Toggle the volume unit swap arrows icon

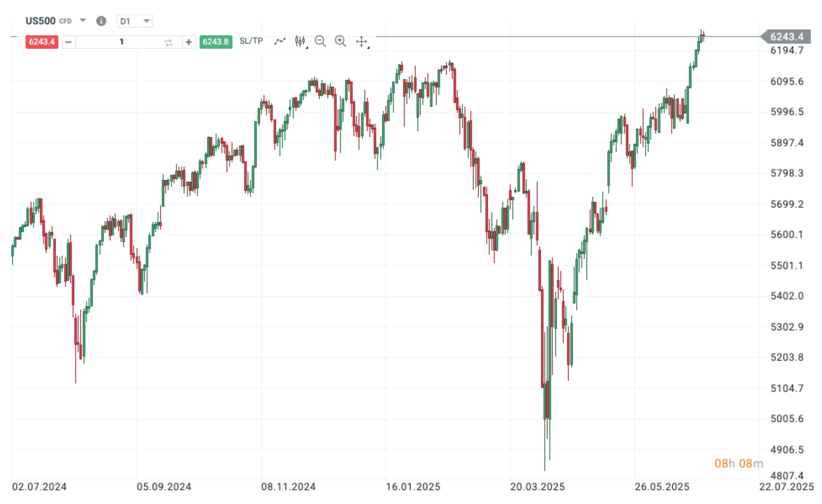pos(168,42)
